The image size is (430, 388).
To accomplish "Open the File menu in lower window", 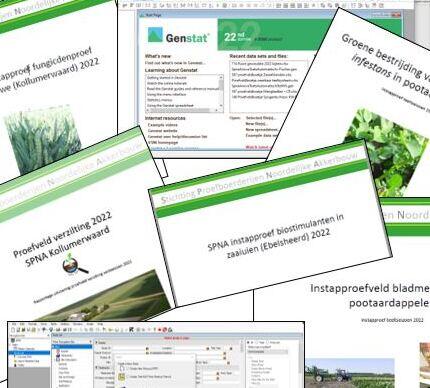I will tap(14, 324).
